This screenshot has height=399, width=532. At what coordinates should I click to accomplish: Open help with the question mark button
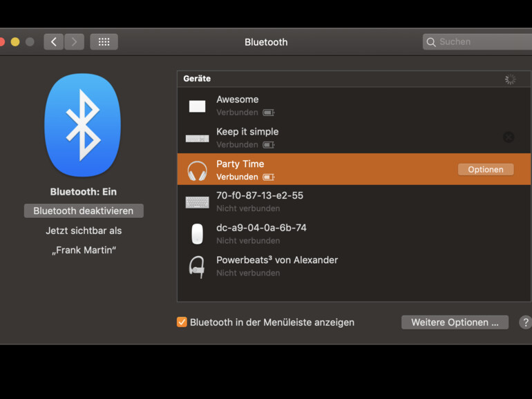[526, 322]
